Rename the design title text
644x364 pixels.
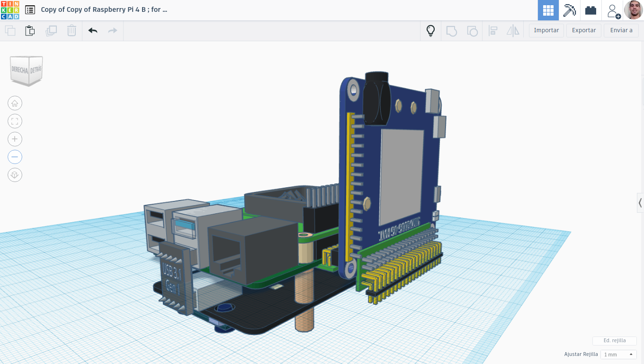pyautogui.click(x=104, y=9)
